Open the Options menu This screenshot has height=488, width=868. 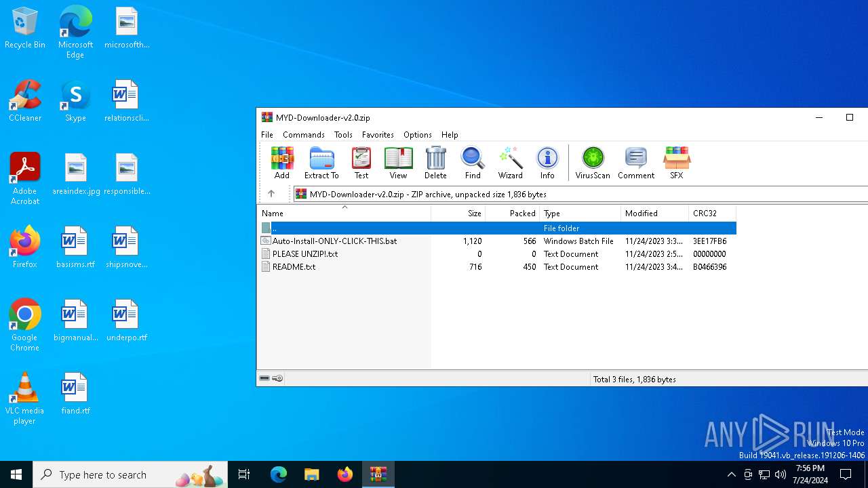click(418, 135)
